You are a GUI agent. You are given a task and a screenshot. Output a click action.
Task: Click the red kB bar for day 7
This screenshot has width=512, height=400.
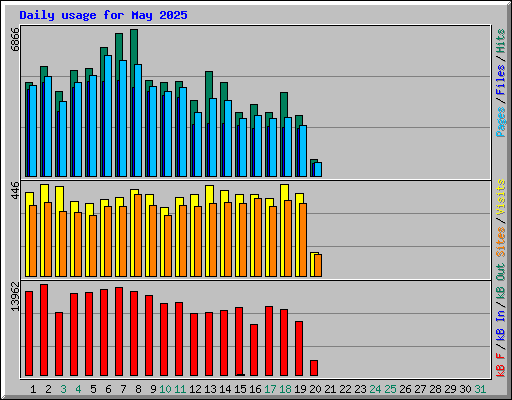click(119, 332)
